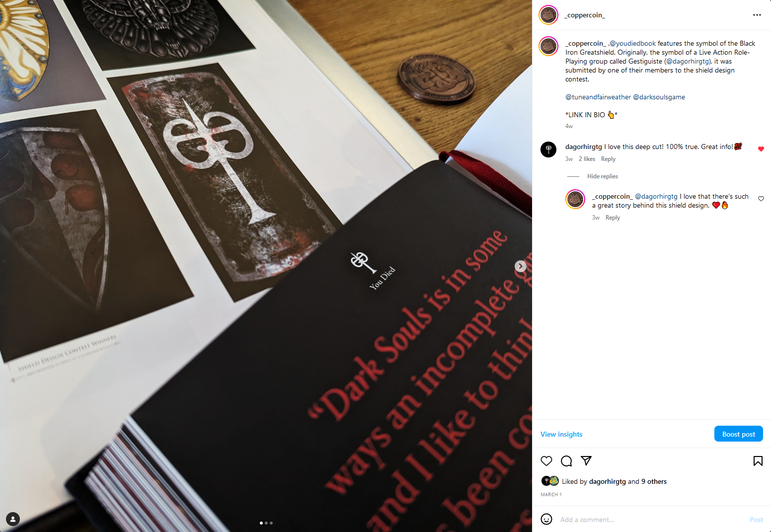Like the _coppercoin_ reply comment
Screen dimensions: 771x532
click(x=761, y=199)
